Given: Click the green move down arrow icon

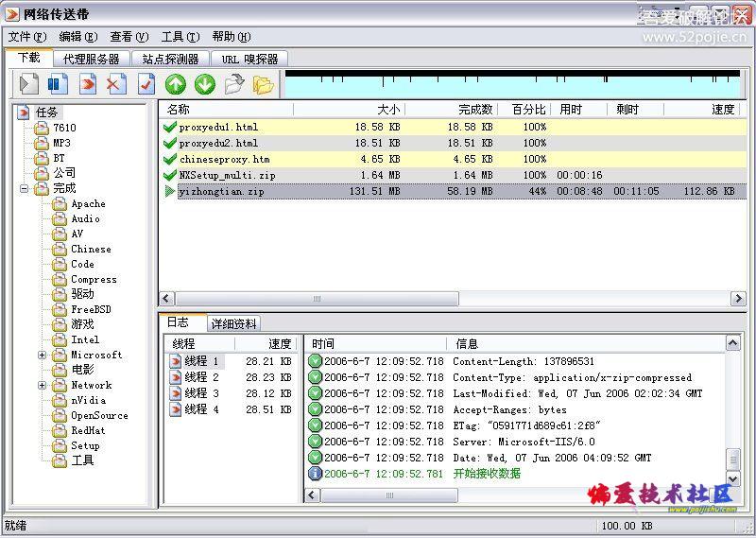Looking at the screenshot, I should click(x=205, y=84).
